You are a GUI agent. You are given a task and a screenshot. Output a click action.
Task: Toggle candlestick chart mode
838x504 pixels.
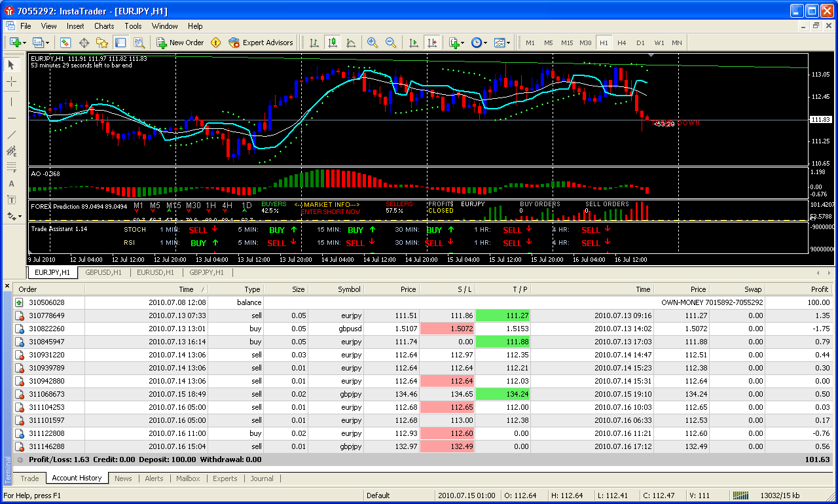tap(333, 43)
